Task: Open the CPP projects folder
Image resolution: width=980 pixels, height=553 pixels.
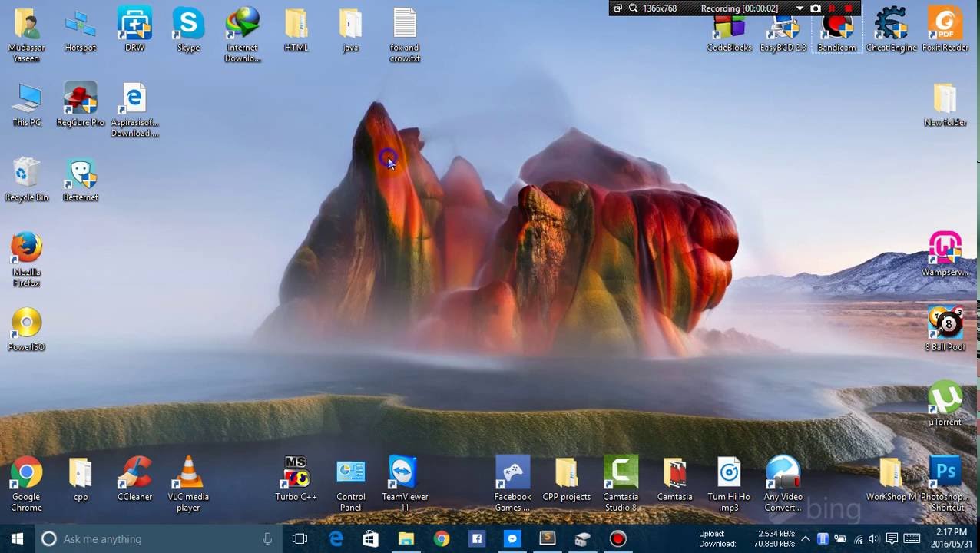Action: (567, 480)
